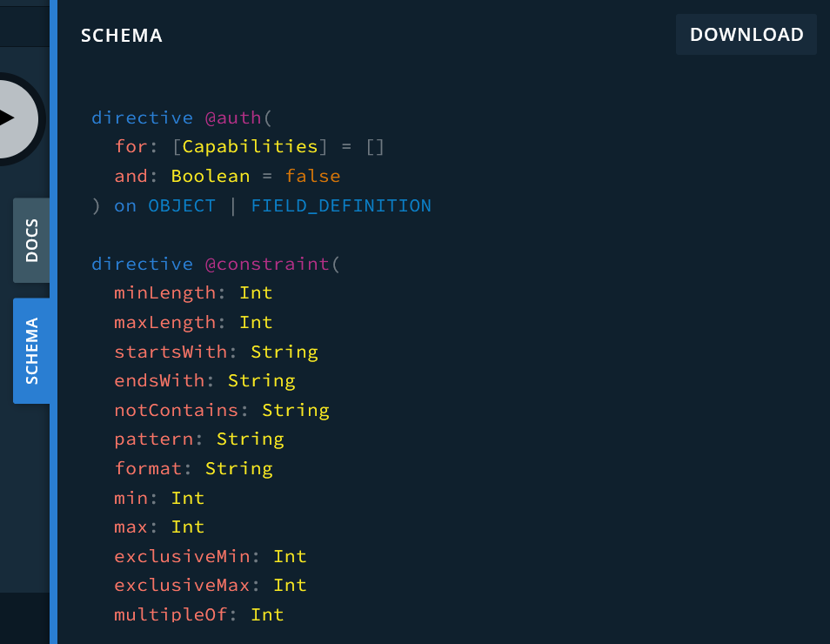Viewport: 830px width, 644px height.
Task: Click the Capabilities type
Action: [x=250, y=147]
